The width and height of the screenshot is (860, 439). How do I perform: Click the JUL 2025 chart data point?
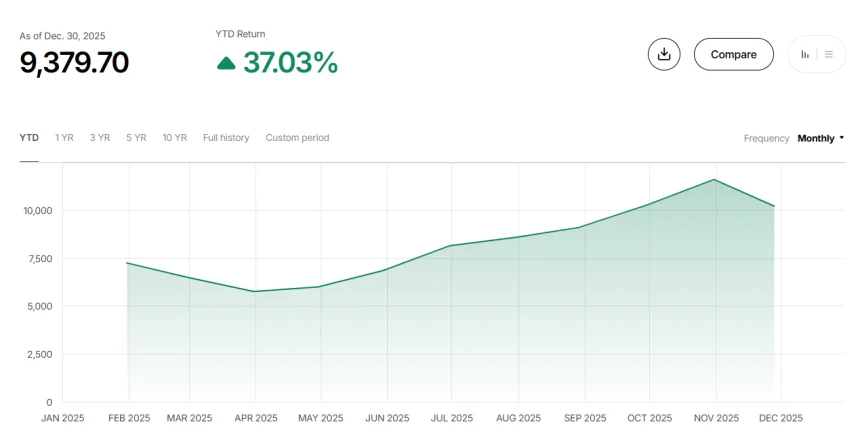tap(450, 246)
